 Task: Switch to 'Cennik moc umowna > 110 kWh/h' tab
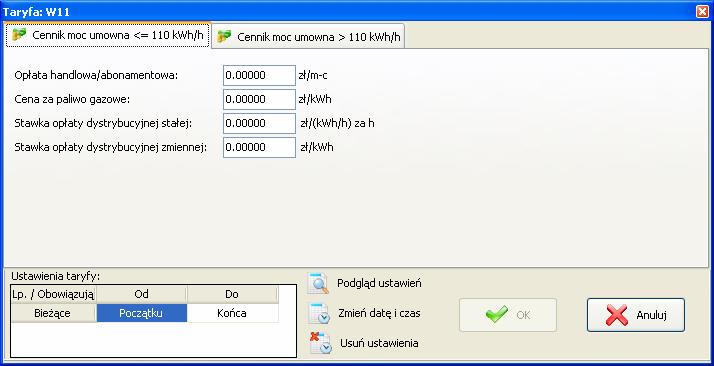tap(308, 36)
